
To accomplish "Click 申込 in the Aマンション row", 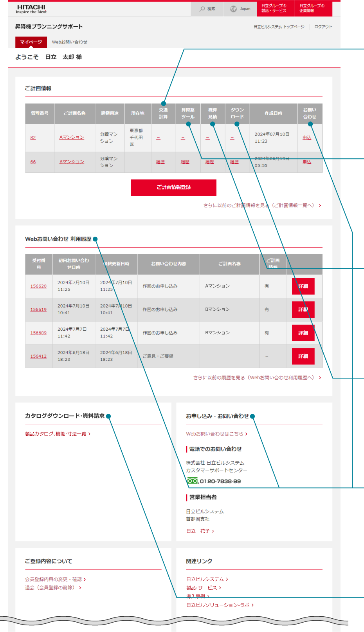I will point(307,138).
